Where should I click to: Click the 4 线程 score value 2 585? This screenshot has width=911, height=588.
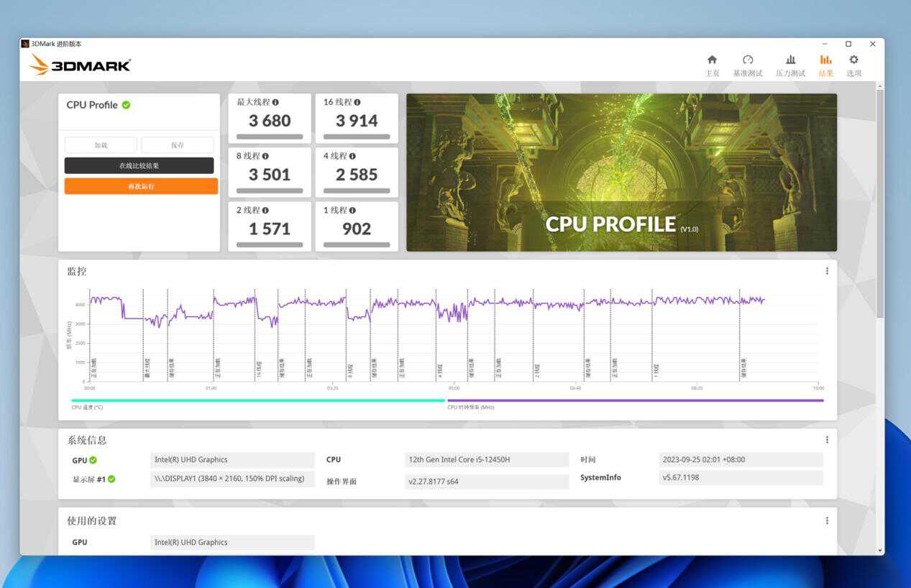(x=357, y=175)
